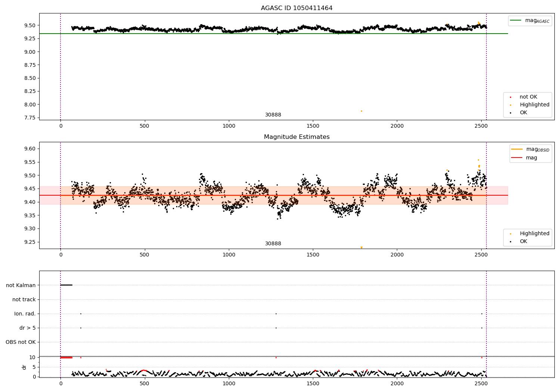Click the 9.60 y-tick in Magnitude Estimates plot

coord(30,149)
